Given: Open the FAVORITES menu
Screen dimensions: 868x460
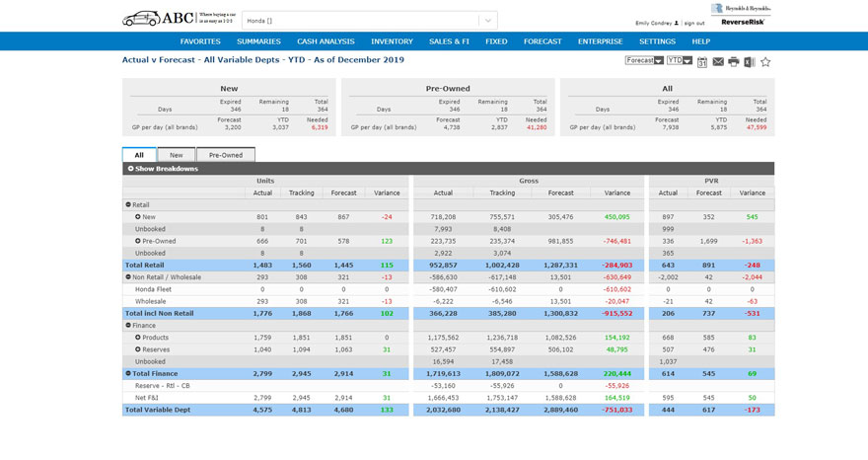Looking at the screenshot, I should click(200, 41).
